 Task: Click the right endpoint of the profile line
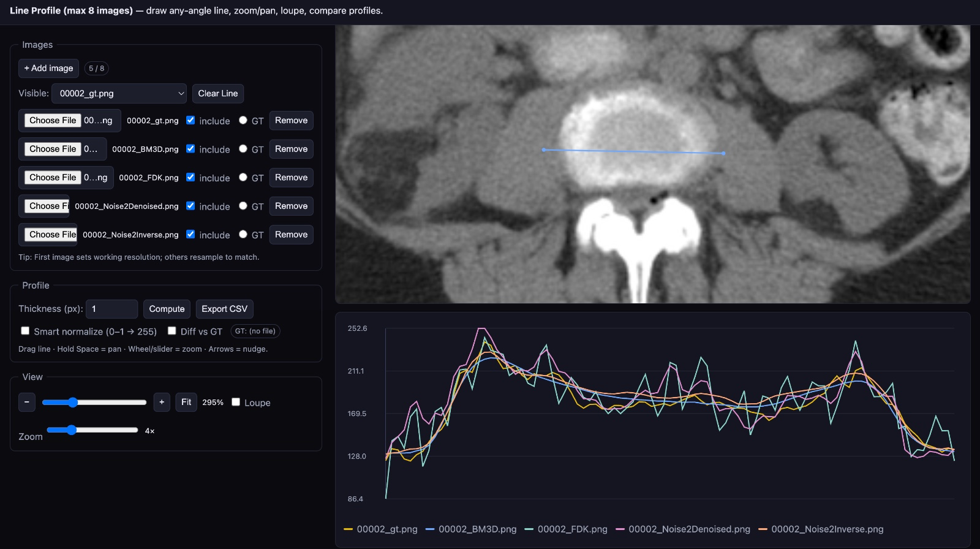[723, 153]
